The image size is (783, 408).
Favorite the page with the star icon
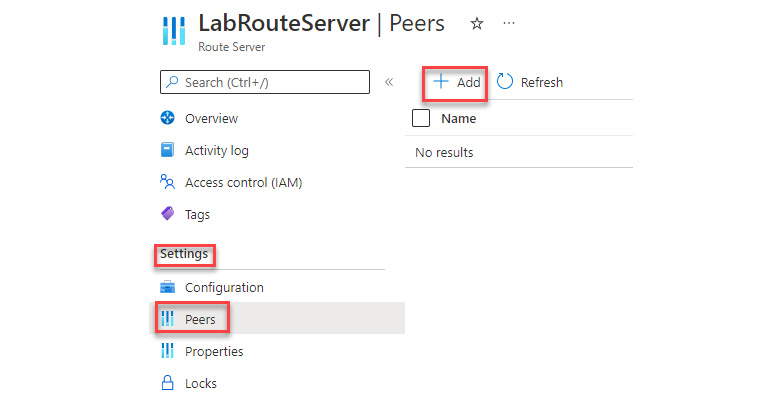477,23
